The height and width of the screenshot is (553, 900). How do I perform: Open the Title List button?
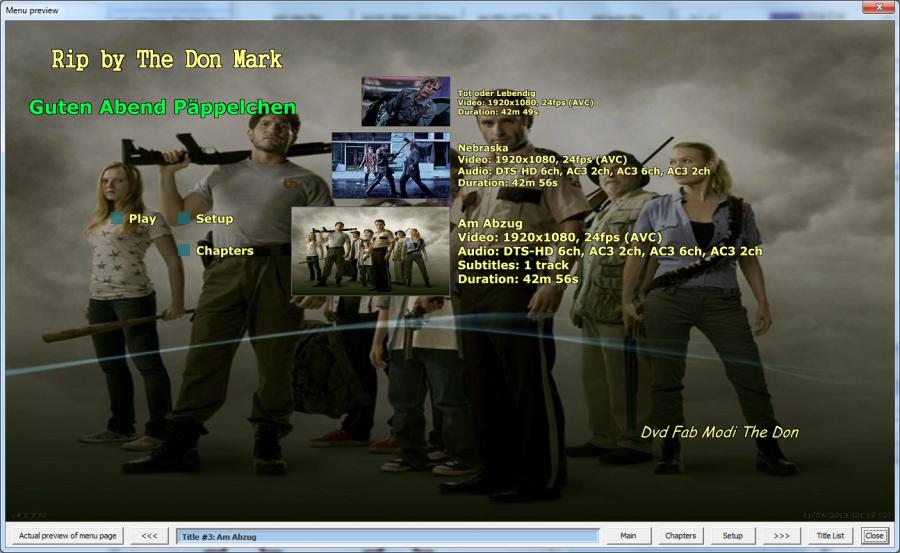(x=830, y=536)
